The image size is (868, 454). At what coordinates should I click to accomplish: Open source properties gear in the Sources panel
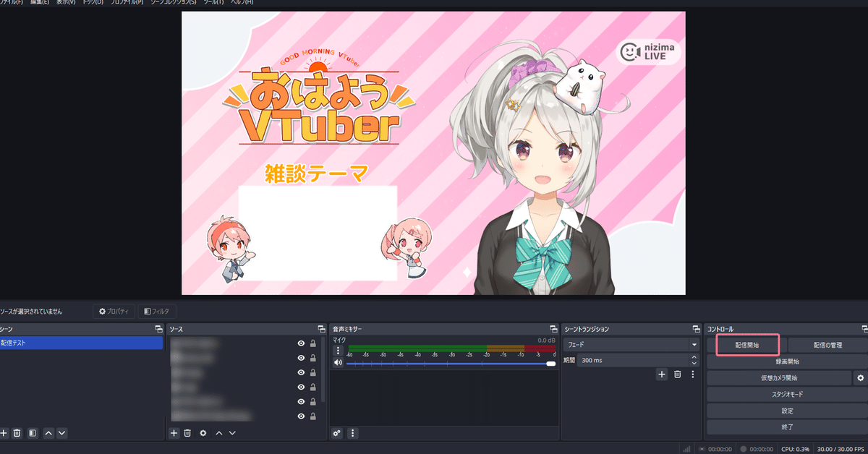click(x=203, y=432)
